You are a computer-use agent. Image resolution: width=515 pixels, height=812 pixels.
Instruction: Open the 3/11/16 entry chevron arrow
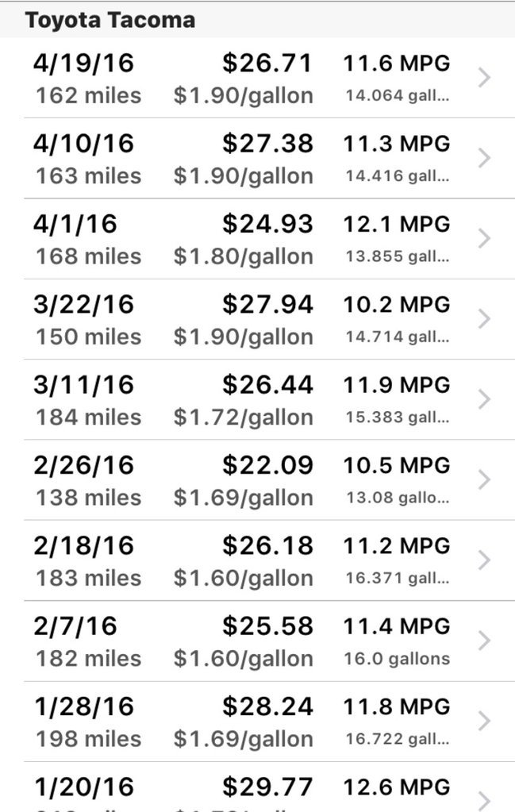484,399
